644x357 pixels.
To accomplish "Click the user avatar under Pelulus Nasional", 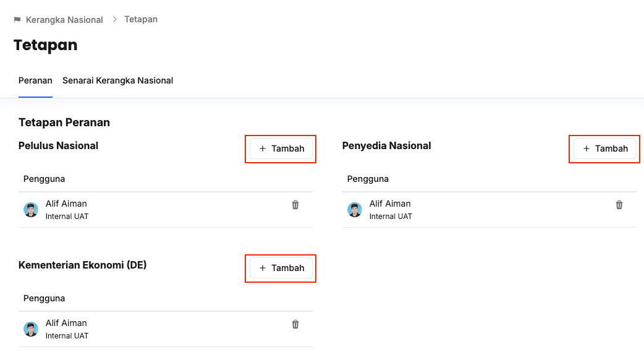I will (x=31, y=210).
